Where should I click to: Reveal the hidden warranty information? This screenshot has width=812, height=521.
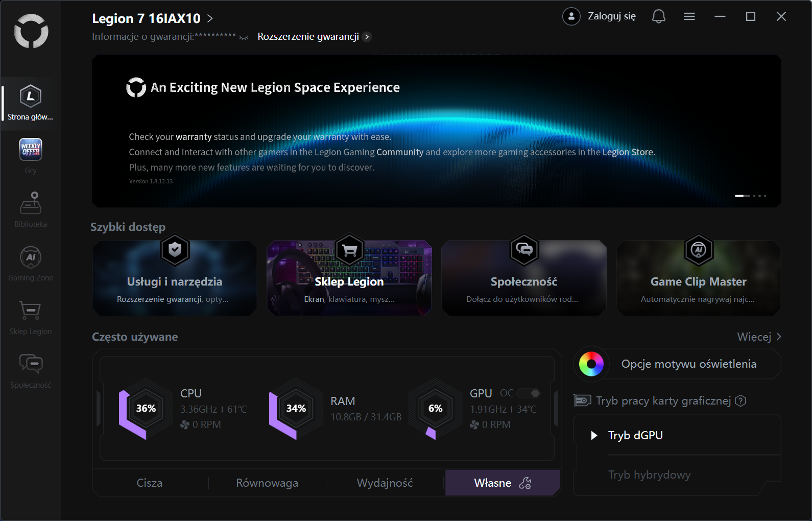tap(244, 37)
